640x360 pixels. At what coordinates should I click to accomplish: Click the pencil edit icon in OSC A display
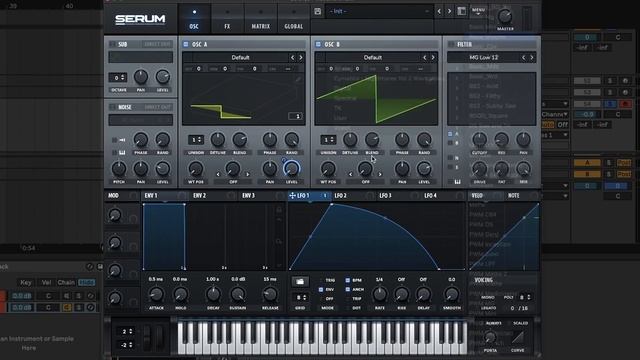click(x=298, y=80)
